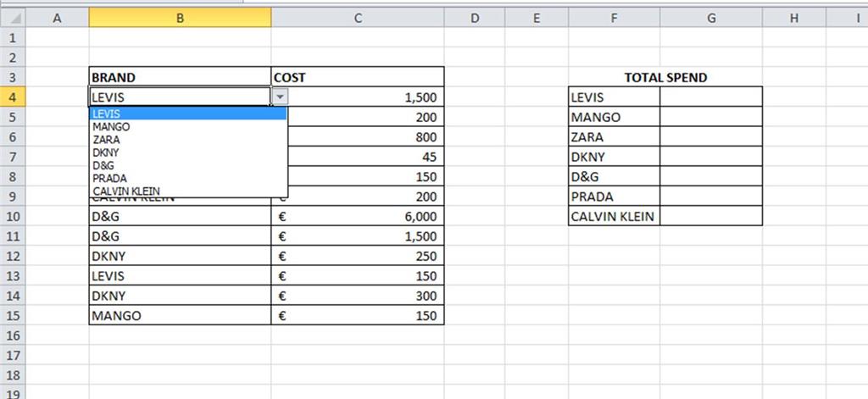Click the BRAND header cell
This screenshot has width=868, height=399.
(180, 77)
